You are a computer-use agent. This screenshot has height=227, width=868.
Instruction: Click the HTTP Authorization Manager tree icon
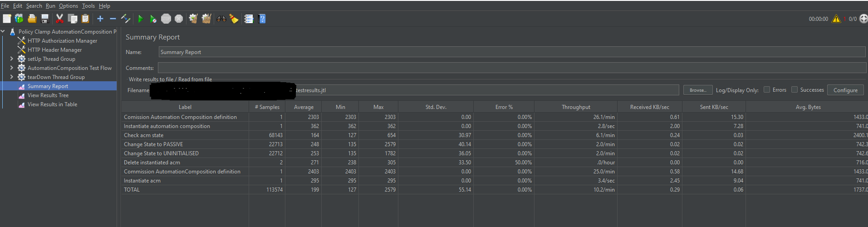(21, 40)
